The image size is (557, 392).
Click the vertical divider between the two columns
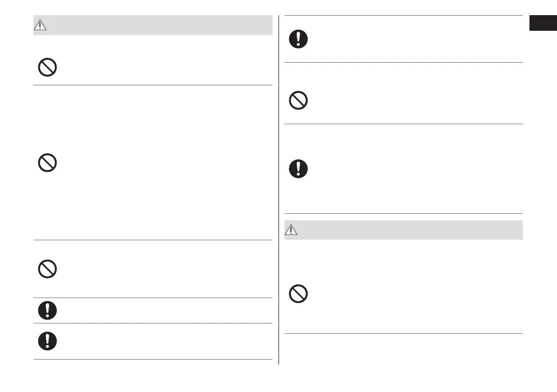tap(278, 189)
